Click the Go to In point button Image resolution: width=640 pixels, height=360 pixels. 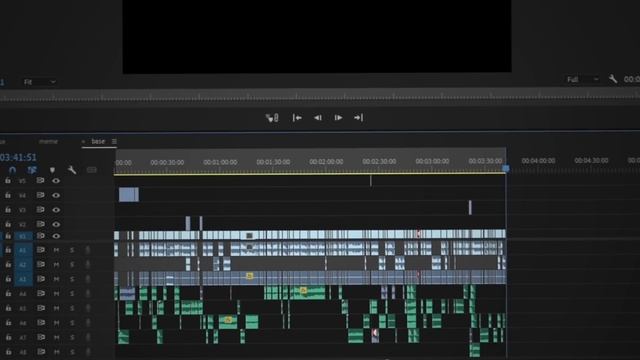coord(297,118)
